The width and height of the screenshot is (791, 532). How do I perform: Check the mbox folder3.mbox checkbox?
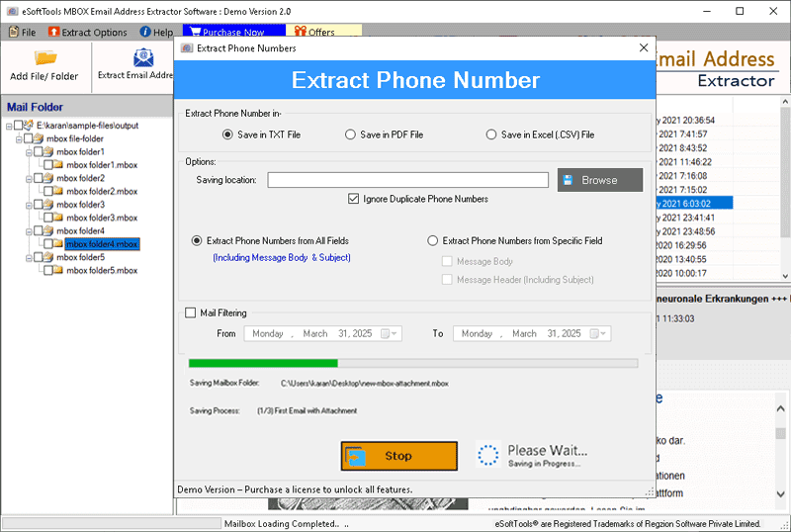click(x=48, y=218)
